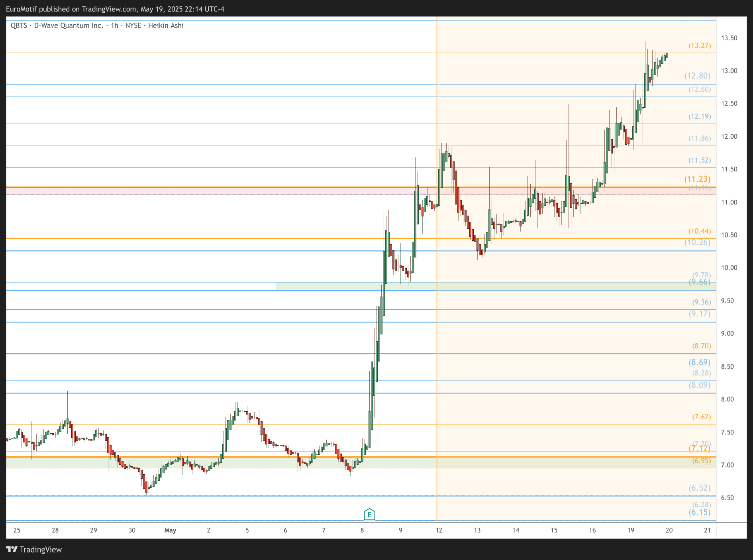Click the (8.09) level label

[700, 385]
